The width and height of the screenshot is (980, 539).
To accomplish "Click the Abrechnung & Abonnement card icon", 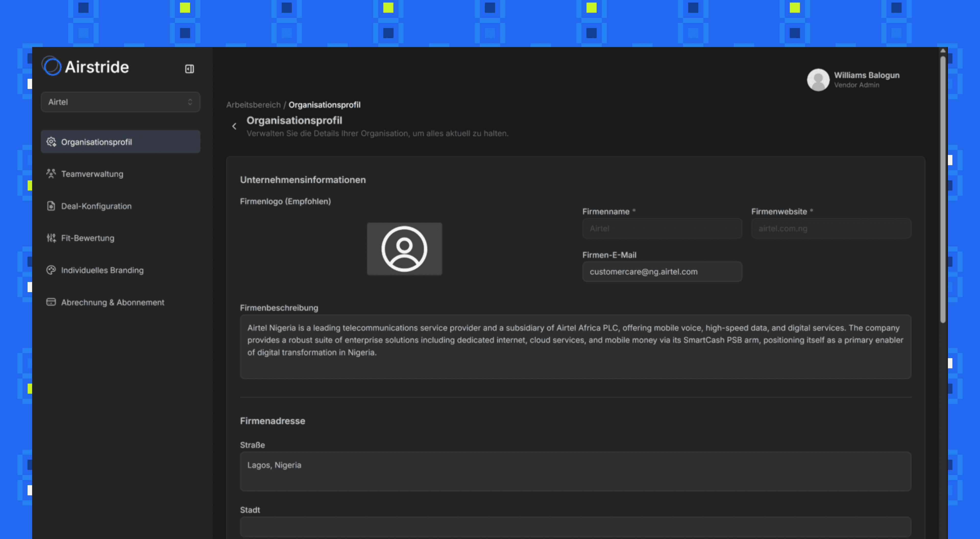I will pos(51,302).
